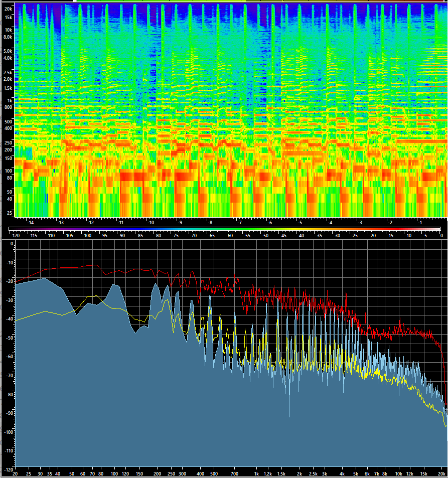The image size is (448, 478).
Task: Click the -15 value on the color scale legend
Action: tap(390, 236)
